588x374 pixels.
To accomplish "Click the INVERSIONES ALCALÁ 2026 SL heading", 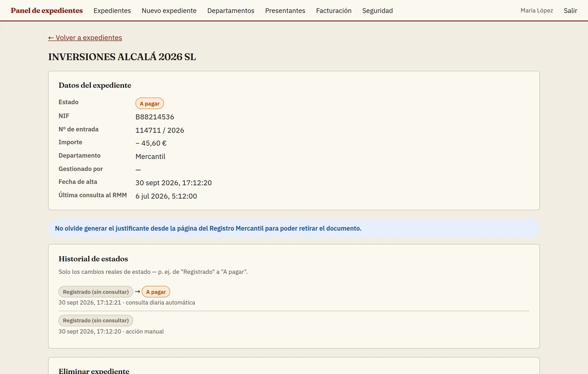I will pos(122,57).
